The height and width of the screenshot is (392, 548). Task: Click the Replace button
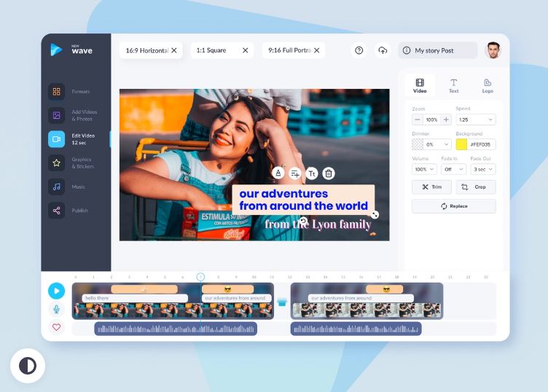pyautogui.click(x=454, y=206)
